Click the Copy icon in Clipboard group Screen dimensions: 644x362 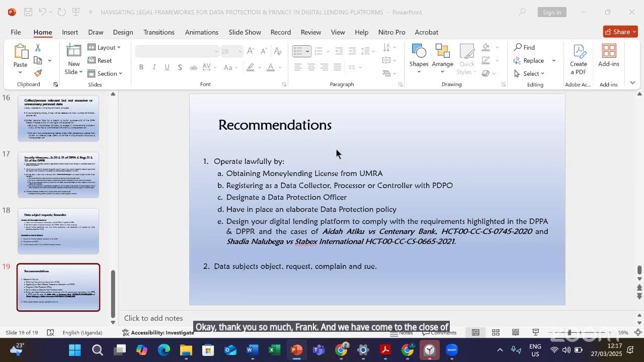coord(38,60)
